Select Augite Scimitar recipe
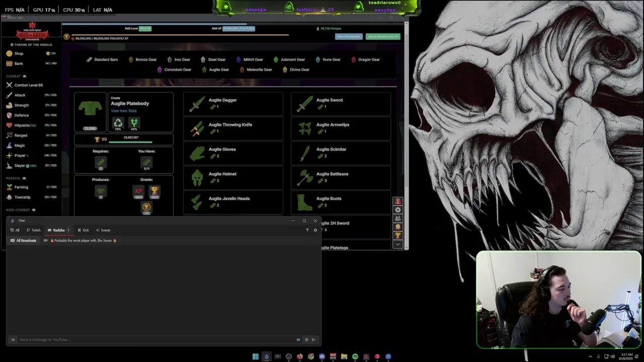The image size is (644, 362). pos(341,153)
